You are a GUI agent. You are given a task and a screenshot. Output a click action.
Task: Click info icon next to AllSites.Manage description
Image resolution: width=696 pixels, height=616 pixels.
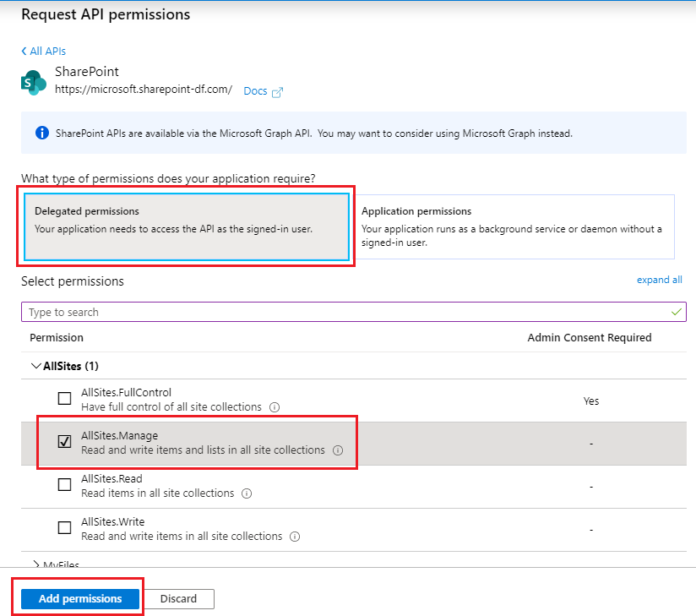[338, 450]
